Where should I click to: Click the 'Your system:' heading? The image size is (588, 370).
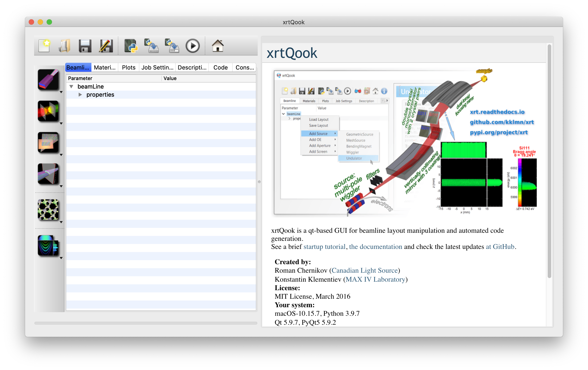click(295, 305)
